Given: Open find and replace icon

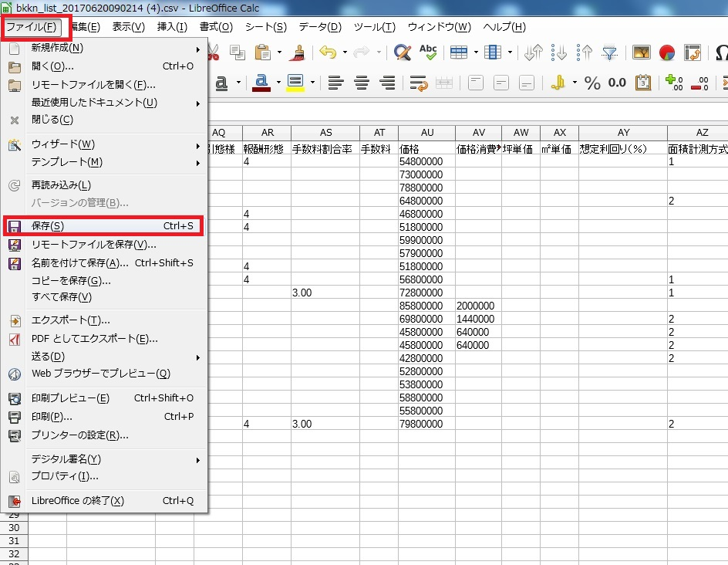Looking at the screenshot, I should [402, 52].
